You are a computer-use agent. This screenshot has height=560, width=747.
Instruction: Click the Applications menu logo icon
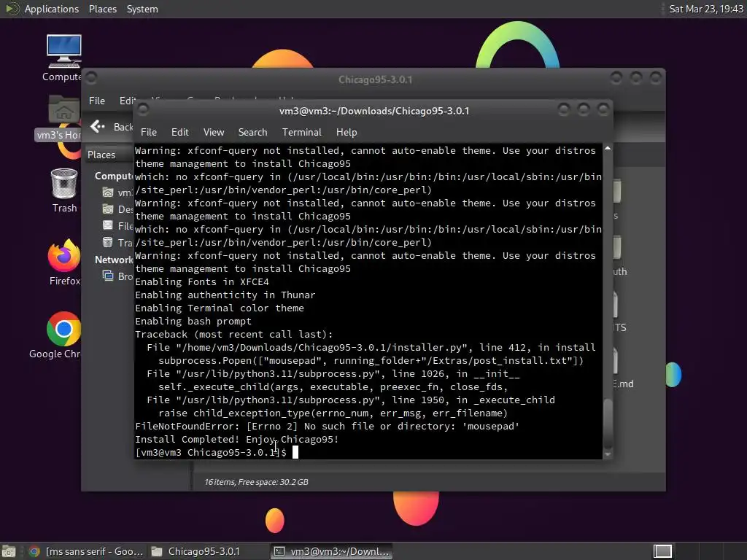point(12,9)
